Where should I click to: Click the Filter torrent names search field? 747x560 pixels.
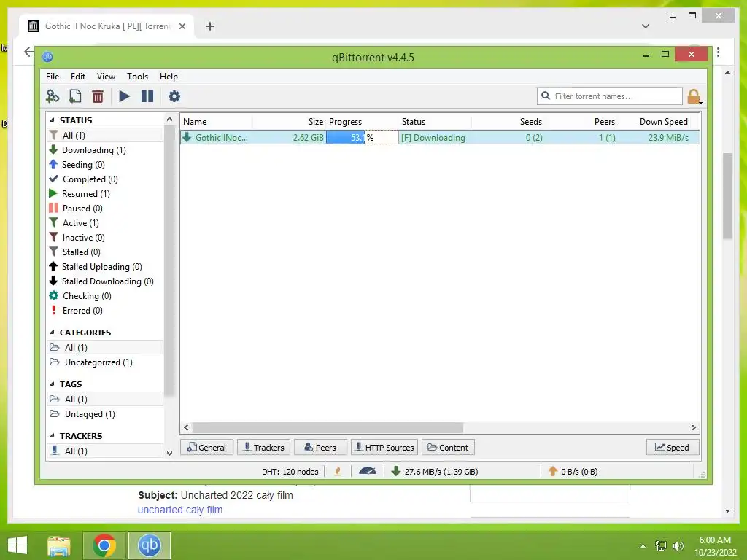click(x=610, y=96)
